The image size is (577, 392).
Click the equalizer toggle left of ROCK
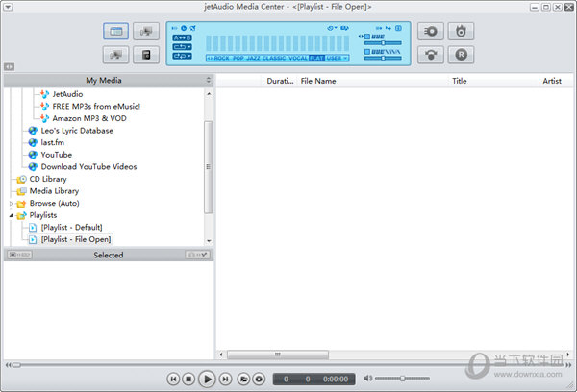pos(210,58)
